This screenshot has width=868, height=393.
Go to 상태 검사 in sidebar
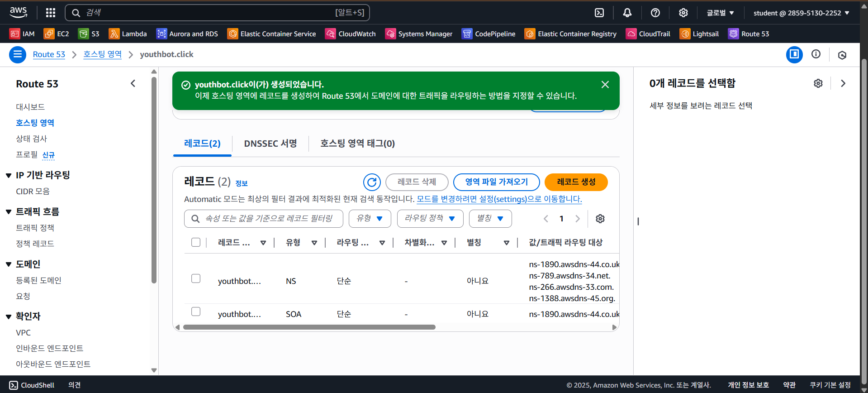click(x=32, y=139)
